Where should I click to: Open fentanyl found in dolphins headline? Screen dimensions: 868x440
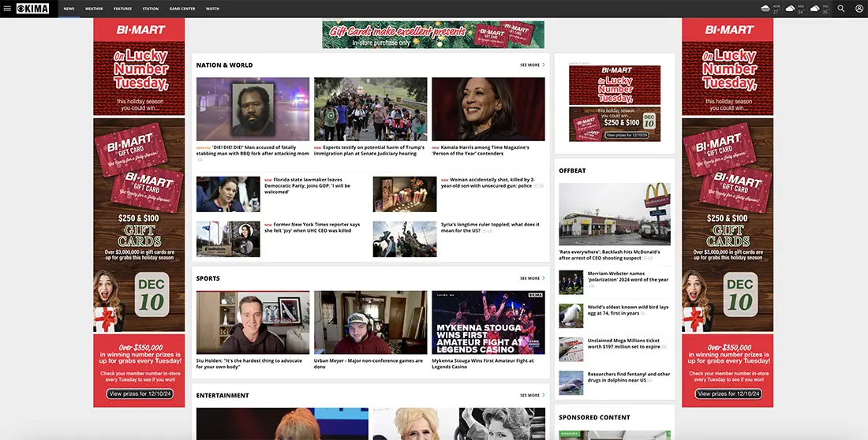tap(629, 377)
